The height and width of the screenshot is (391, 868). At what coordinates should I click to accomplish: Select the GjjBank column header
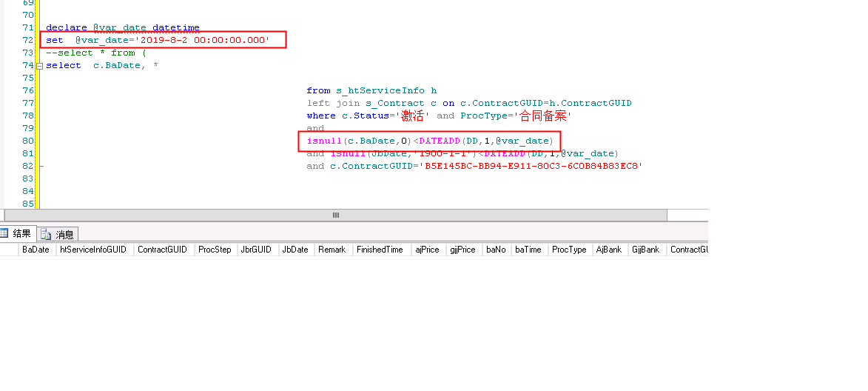[x=646, y=250]
